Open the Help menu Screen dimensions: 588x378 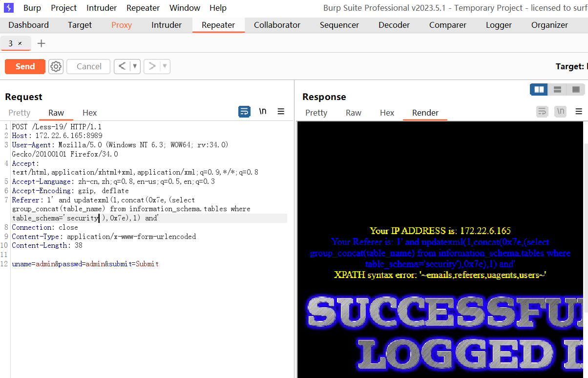click(218, 8)
